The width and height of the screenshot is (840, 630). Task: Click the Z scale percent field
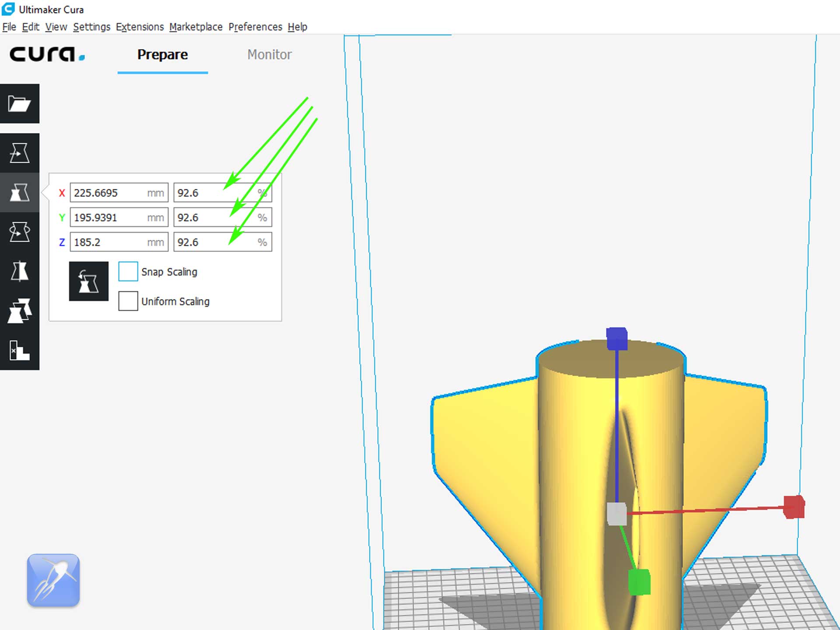[x=214, y=242]
